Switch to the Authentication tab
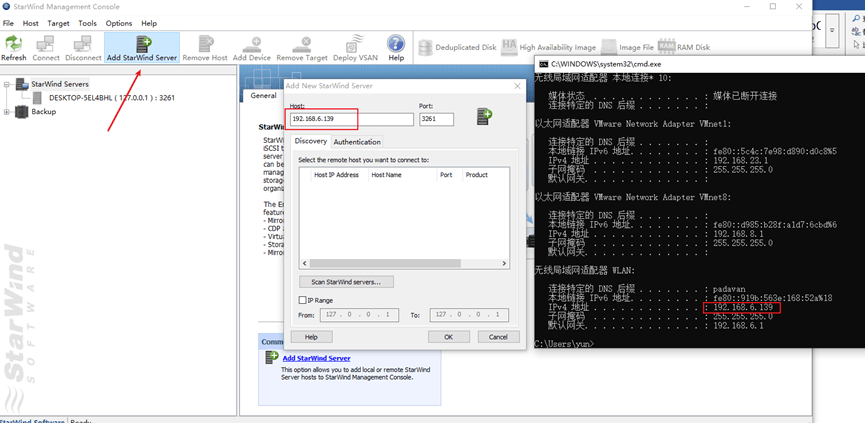 pyautogui.click(x=357, y=142)
